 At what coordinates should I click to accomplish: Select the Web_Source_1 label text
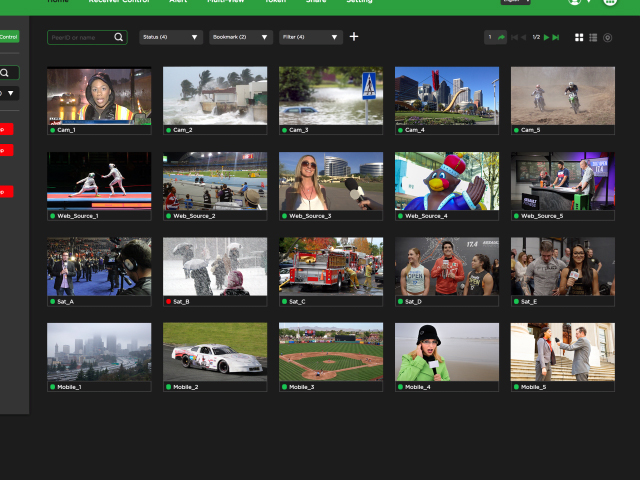[78, 216]
